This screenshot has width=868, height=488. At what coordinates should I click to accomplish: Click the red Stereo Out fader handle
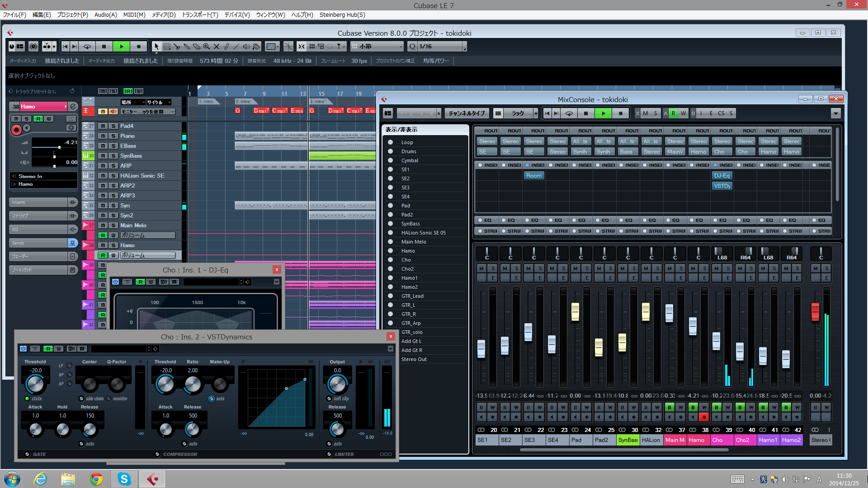pos(815,311)
